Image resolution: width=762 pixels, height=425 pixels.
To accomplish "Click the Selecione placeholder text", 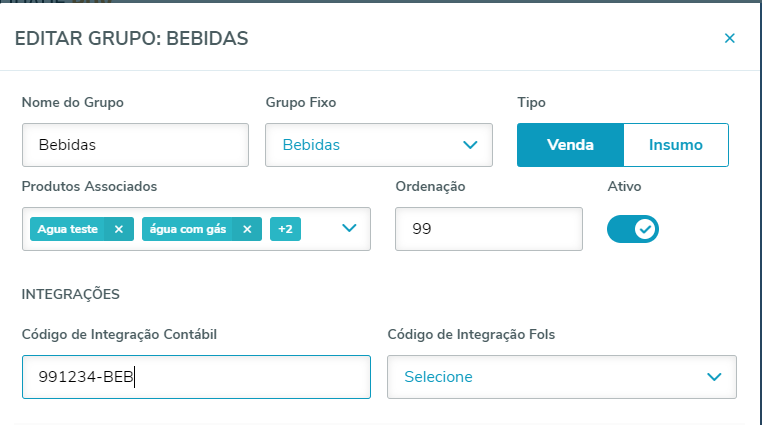I will click(438, 377).
